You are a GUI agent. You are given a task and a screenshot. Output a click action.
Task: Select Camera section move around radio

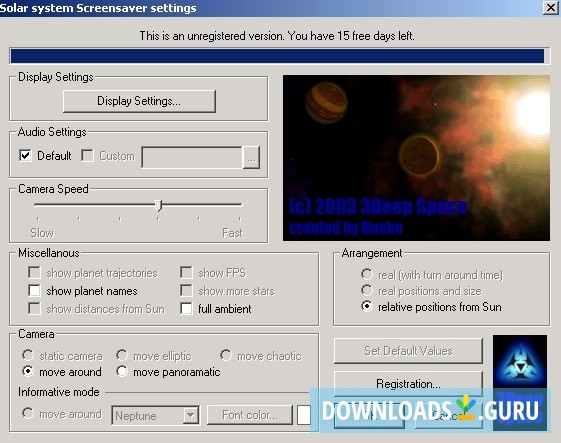(28, 371)
